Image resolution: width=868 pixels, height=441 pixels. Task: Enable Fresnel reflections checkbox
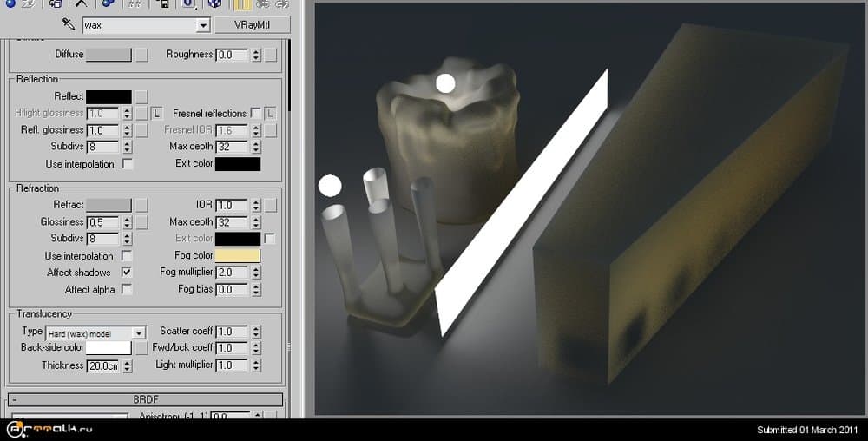tap(255, 113)
